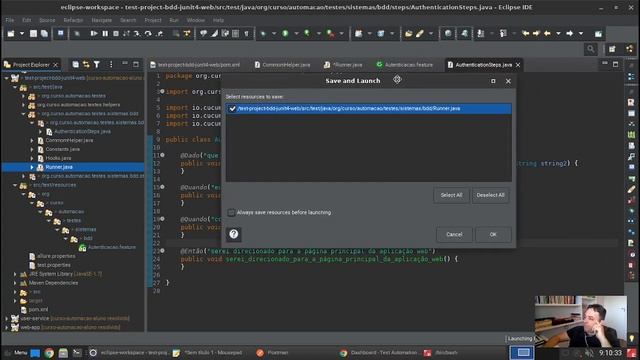Expand the Hooks.java tree node
The width and height of the screenshot is (640, 360).
[32, 158]
